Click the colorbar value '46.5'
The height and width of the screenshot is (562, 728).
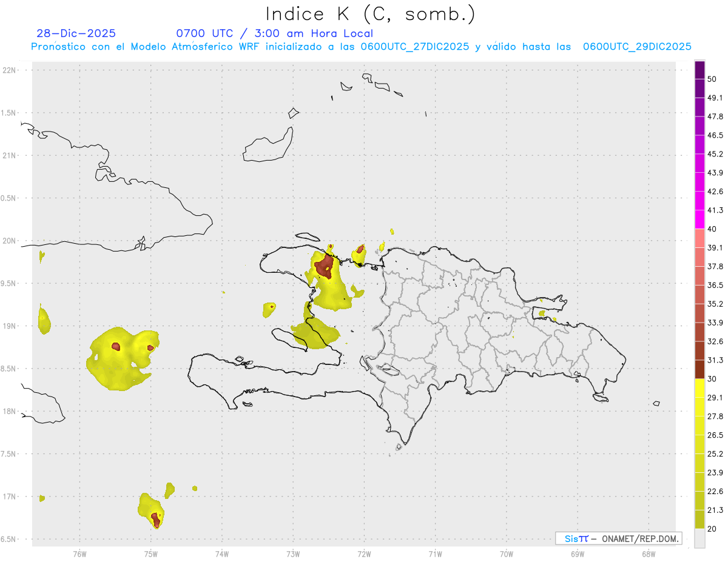pyautogui.click(x=715, y=135)
